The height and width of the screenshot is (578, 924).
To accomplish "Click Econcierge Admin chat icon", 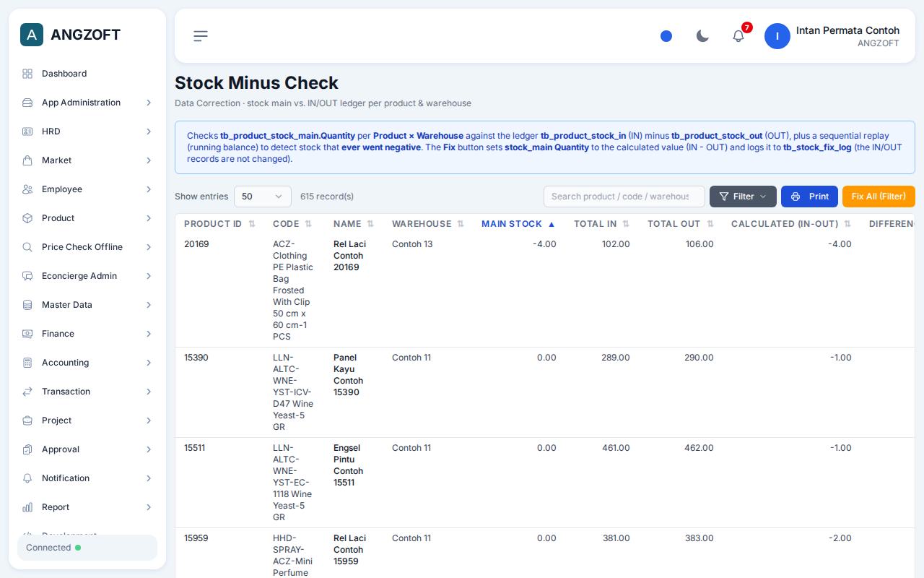I will 27,276.
